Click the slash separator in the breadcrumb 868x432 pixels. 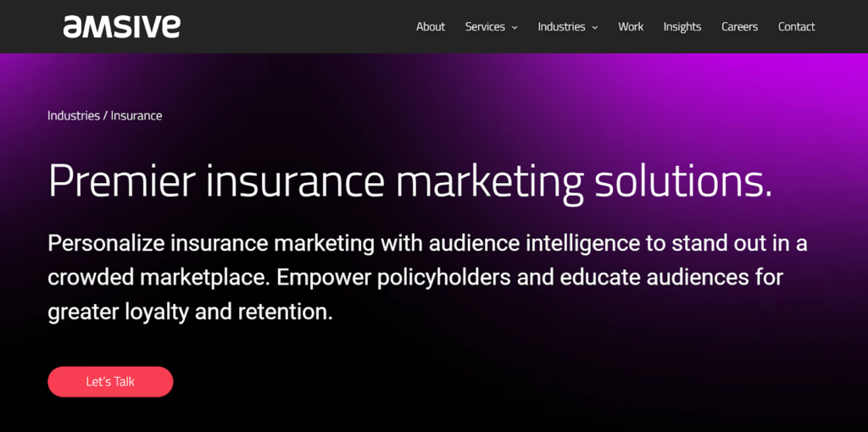[x=105, y=116]
